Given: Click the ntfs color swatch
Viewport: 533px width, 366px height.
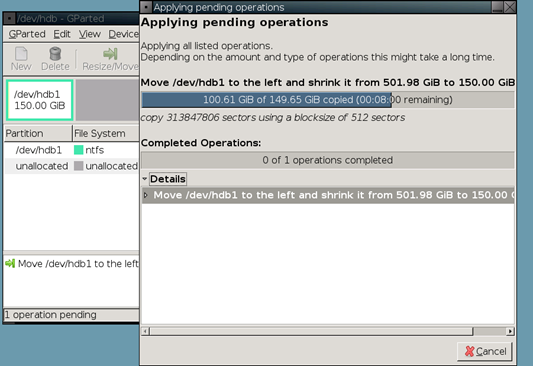Looking at the screenshot, I should [79, 150].
